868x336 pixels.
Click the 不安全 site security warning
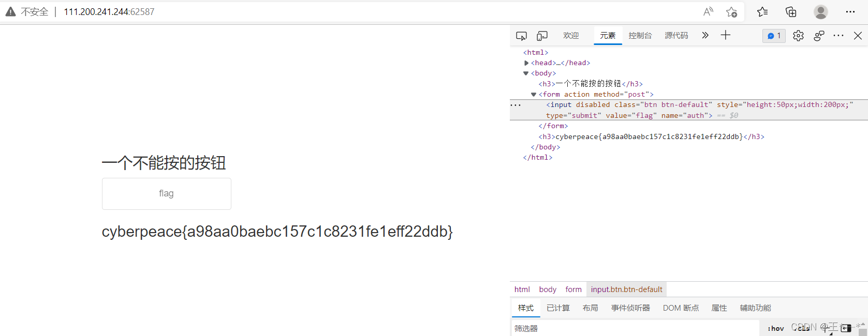[27, 12]
